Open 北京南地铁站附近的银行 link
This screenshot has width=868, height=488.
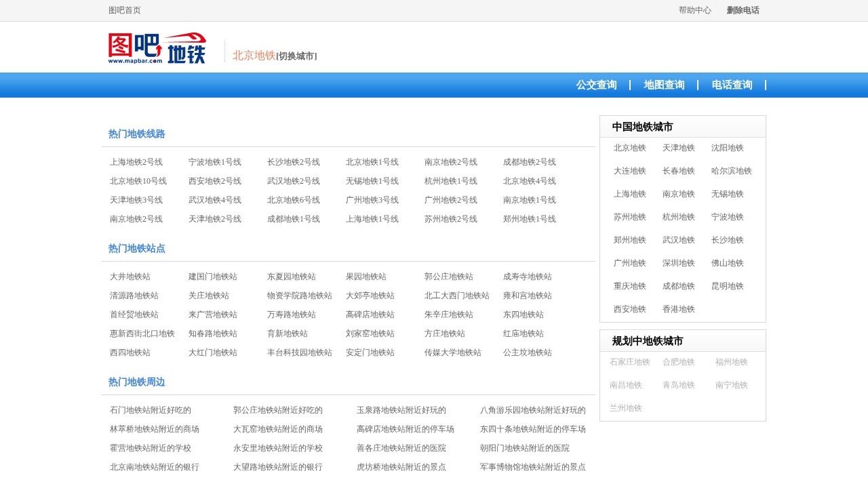(155, 467)
